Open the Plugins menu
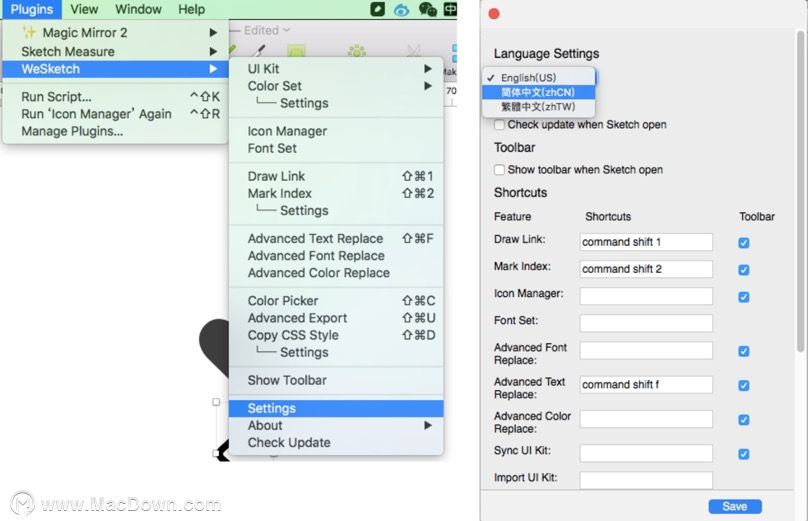Screen dimensions: 808x521 [31, 9]
